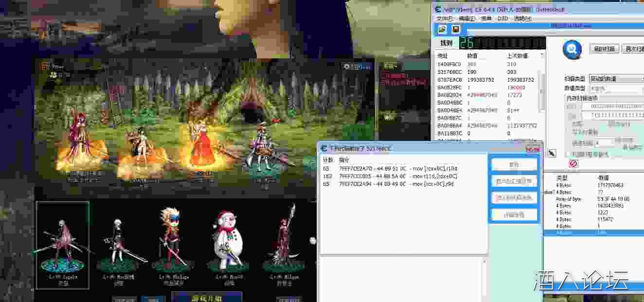Screen dimensions: 644x302
Task: Click the open process icon in Cheat Engine
Action: (x=442, y=30)
